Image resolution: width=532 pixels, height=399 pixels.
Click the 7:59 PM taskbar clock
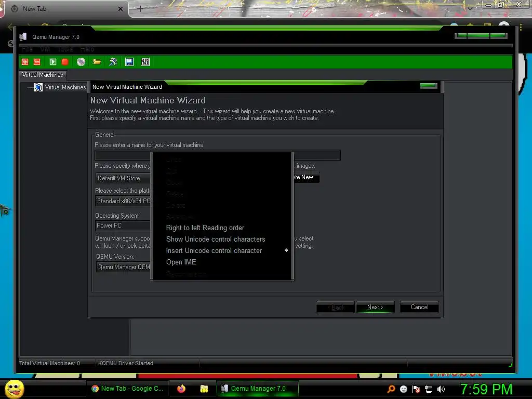[x=486, y=389]
